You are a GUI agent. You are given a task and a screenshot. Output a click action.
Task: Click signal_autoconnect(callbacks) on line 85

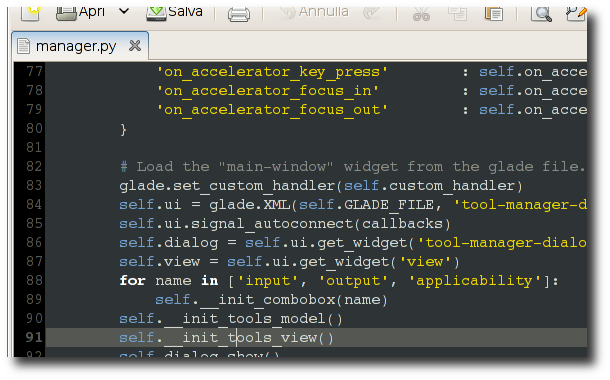pos(321,224)
